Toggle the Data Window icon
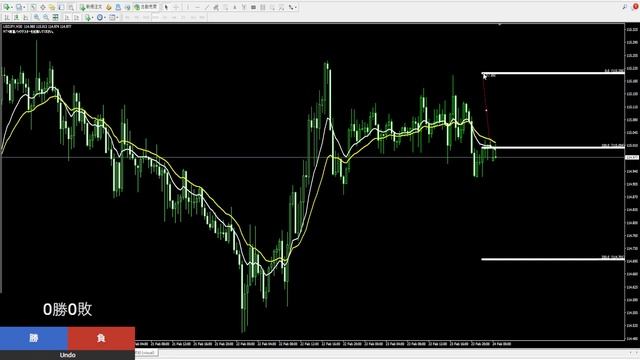The width and height of the screenshot is (640, 360). point(42,7)
